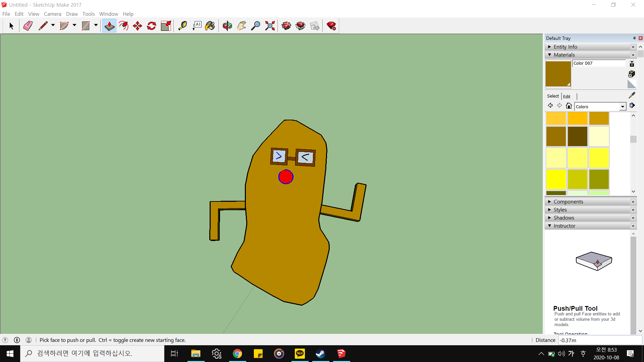The height and width of the screenshot is (362, 644).
Task: Open the Arc tool dropdown arrow
Action: coord(74,25)
